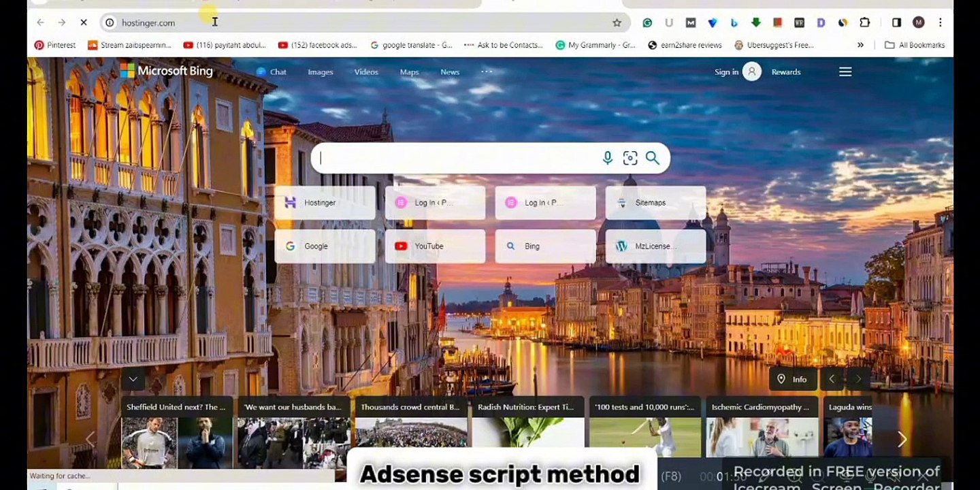Open the Rewards link
The height and width of the screenshot is (490, 980).
pyautogui.click(x=786, y=71)
